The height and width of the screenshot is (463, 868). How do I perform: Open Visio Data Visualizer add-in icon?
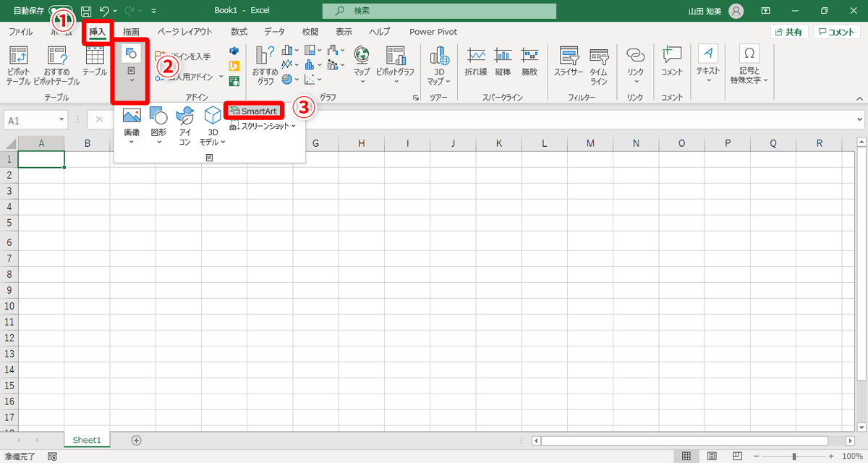pos(234,51)
